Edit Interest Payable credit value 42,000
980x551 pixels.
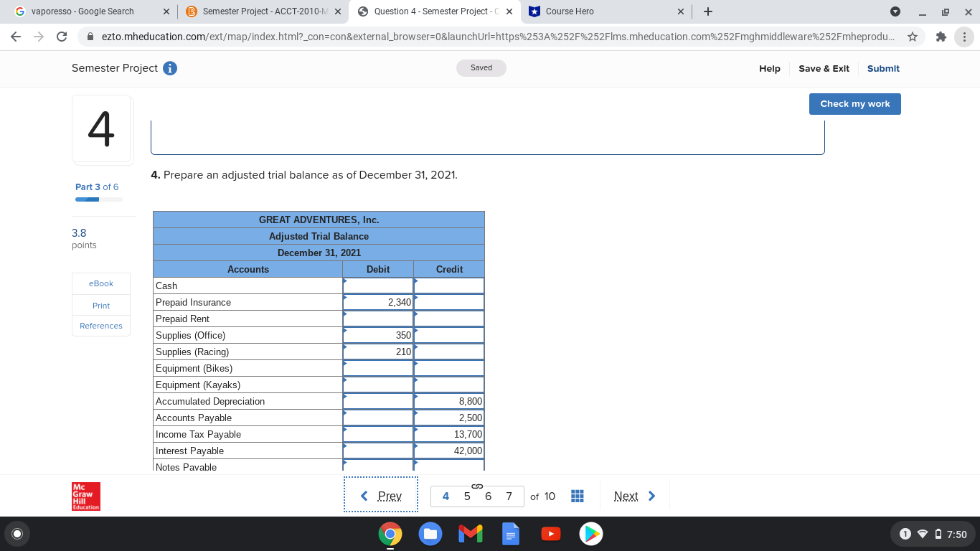(449, 451)
